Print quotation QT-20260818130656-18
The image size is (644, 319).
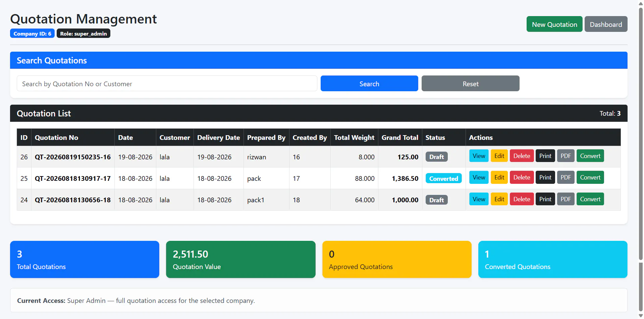pos(545,199)
